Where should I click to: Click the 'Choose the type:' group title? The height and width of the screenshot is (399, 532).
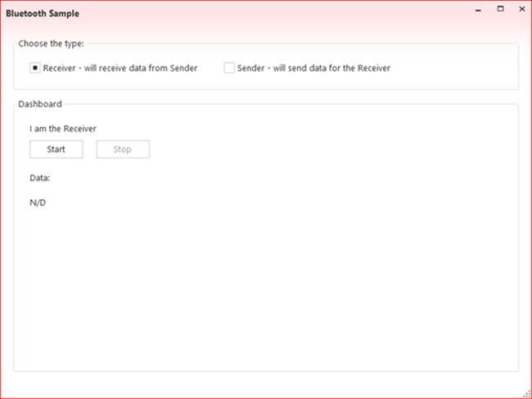[52, 43]
